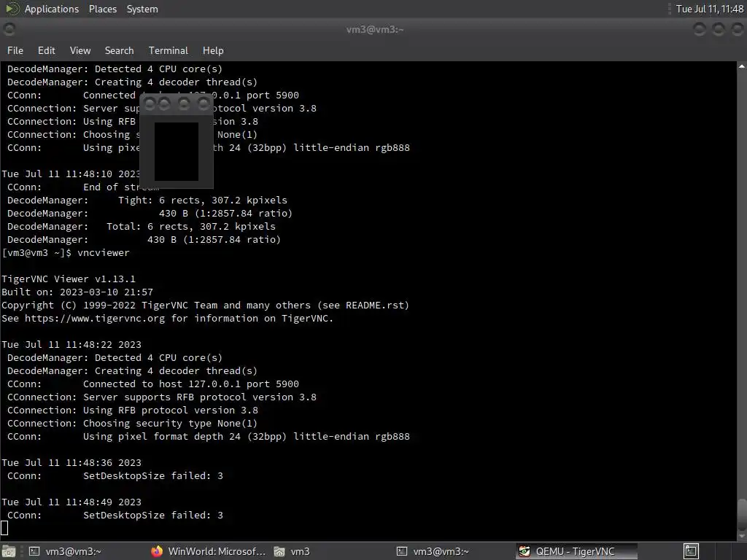
Task: Open the terminal's View menu
Action: point(80,50)
